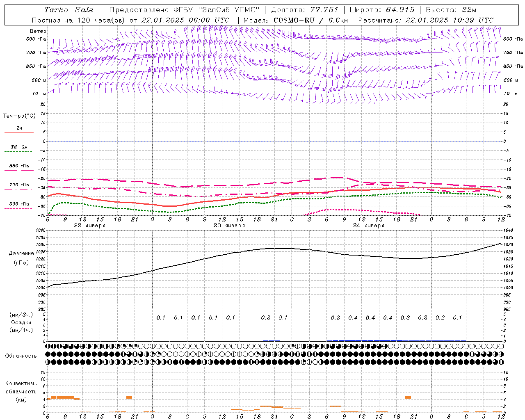Screen dimensions: 525x420
Task: Click the "Широта: 64.919" header field
Action: 382,10
